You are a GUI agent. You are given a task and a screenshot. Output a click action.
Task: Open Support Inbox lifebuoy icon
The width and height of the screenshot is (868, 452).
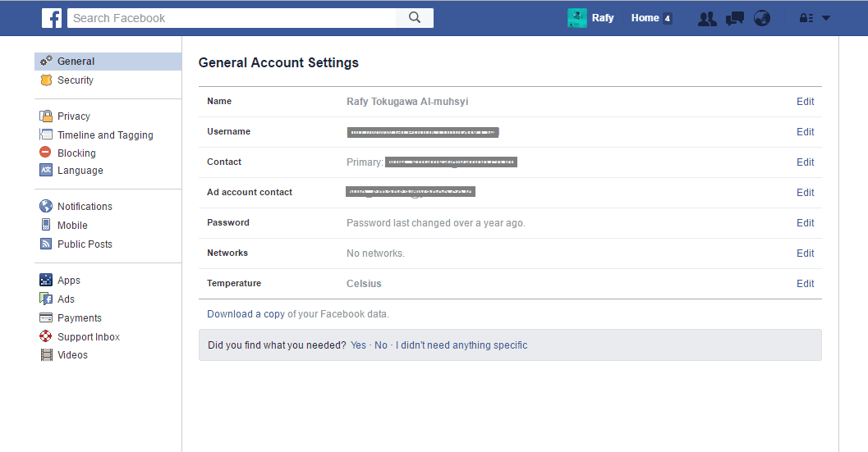click(x=46, y=336)
